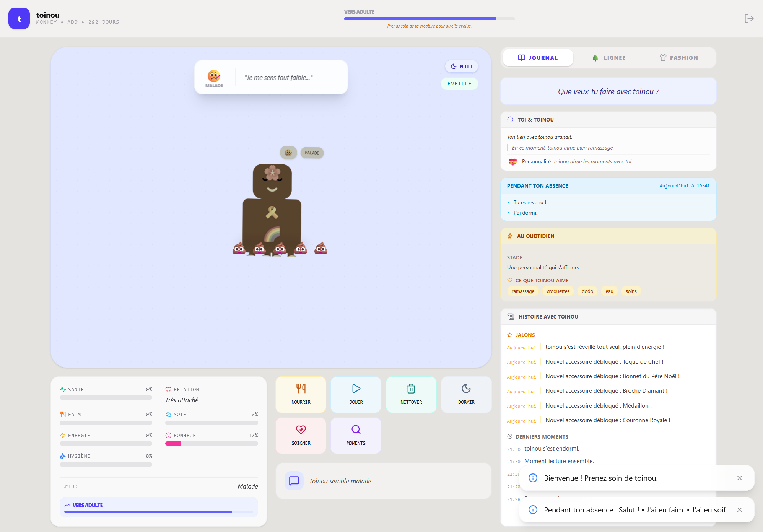Click the rightmost poop emoji

click(x=320, y=248)
